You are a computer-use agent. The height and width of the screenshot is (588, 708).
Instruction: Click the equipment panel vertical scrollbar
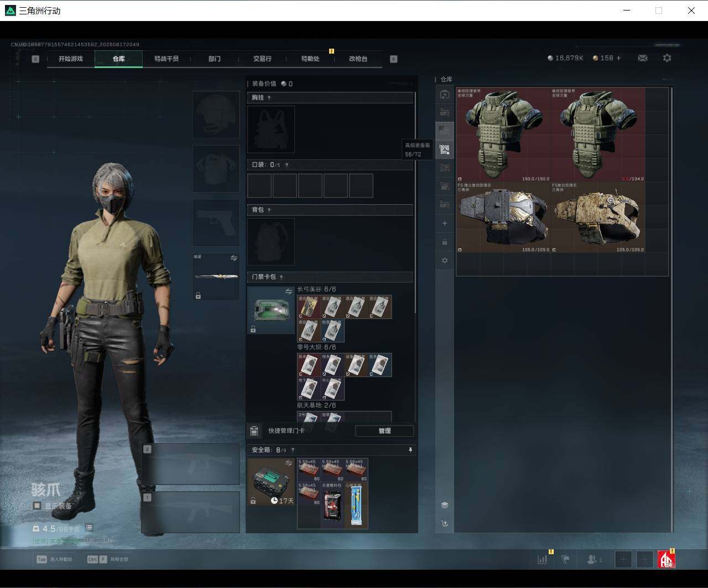[x=415, y=202]
